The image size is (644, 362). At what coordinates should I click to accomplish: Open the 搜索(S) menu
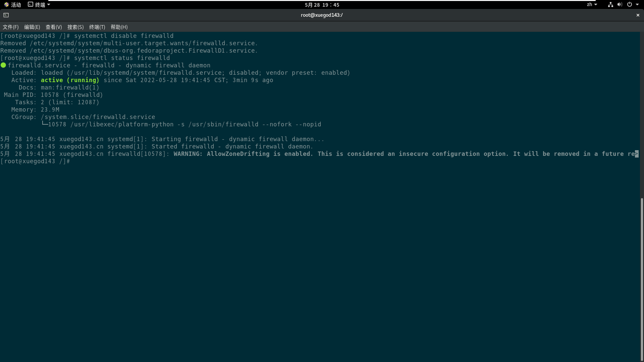[x=75, y=27]
